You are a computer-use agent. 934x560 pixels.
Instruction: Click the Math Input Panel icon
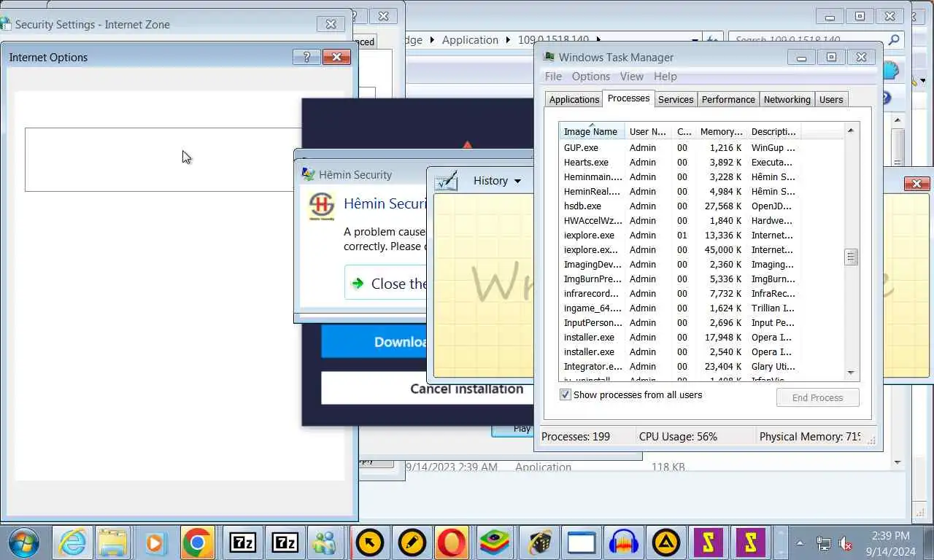447,181
